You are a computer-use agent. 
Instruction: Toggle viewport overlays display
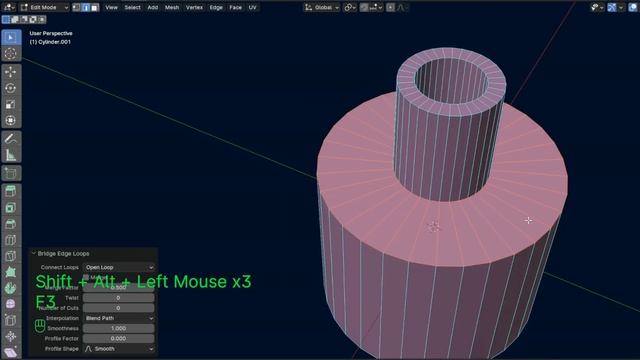(x=633, y=7)
